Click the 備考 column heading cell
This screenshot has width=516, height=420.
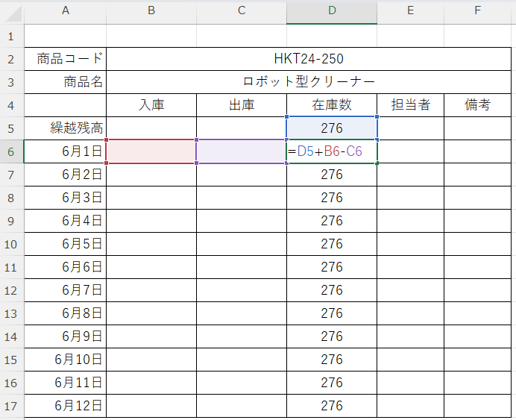477,105
